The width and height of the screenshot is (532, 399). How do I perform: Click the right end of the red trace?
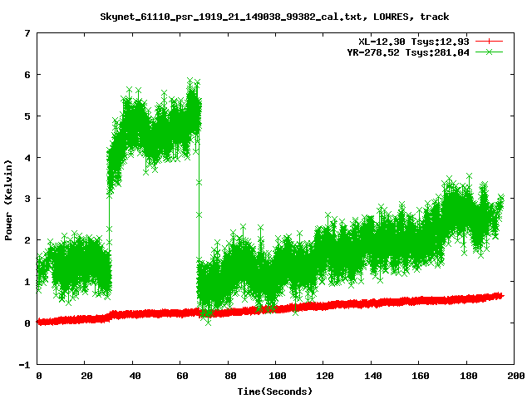point(500,295)
